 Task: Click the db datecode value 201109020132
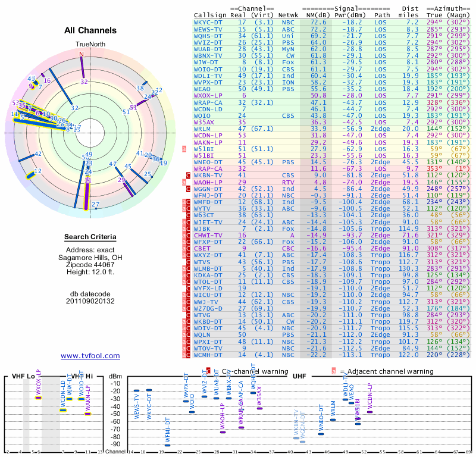[x=90, y=301]
